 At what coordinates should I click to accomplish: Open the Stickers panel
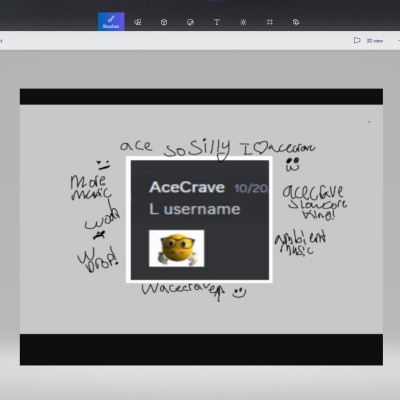pyautogui.click(x=190, y=22)
